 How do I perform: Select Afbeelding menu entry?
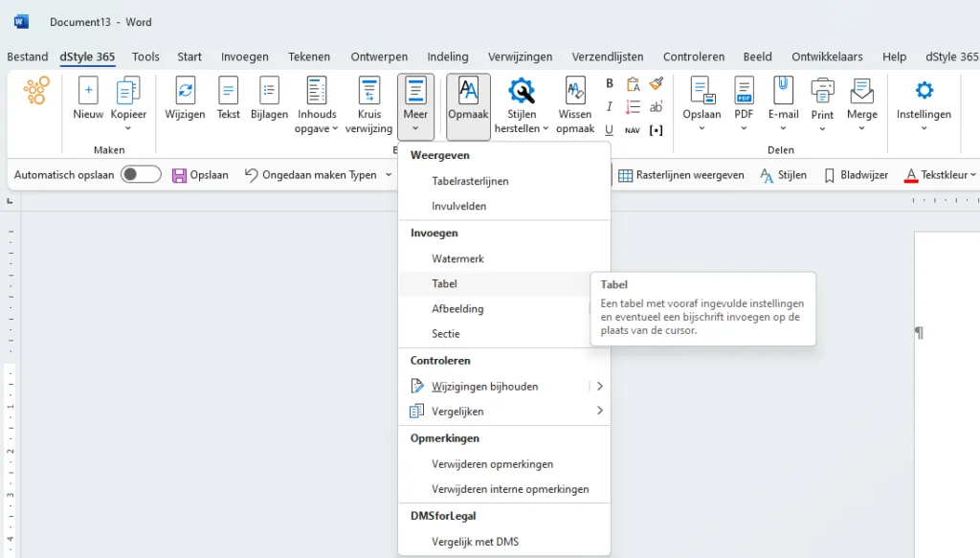(504, 309)
